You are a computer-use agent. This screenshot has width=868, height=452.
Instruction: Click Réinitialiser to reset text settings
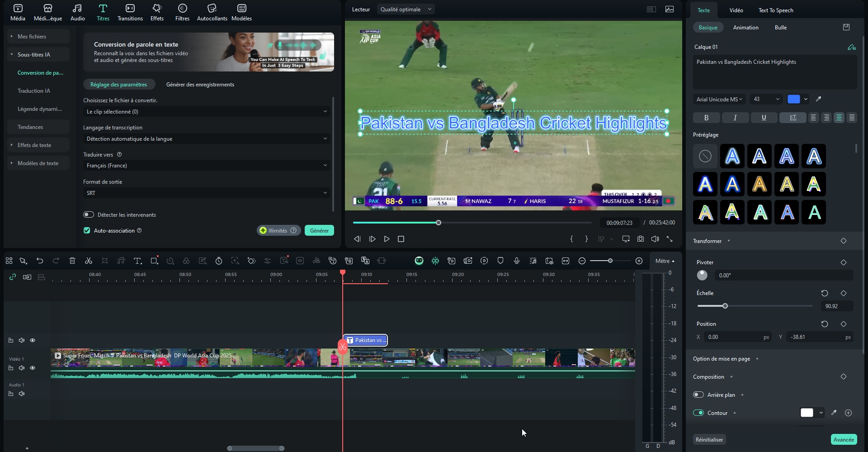coord(709,439)
